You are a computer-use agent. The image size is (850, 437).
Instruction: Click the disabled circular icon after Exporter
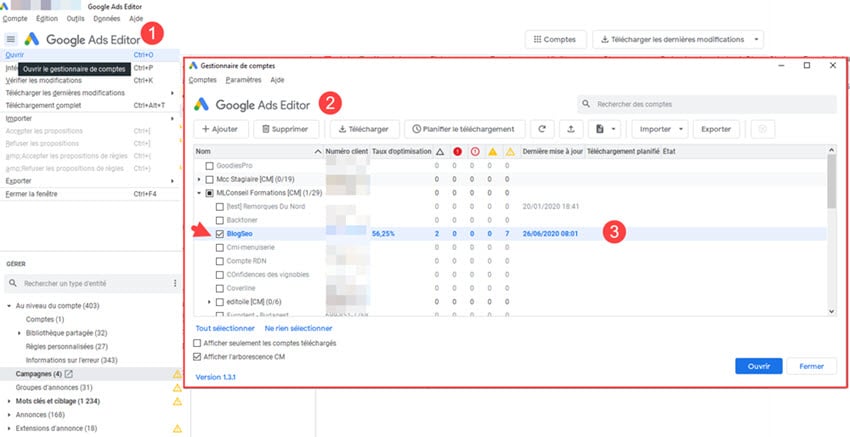(x=763, y=129)
